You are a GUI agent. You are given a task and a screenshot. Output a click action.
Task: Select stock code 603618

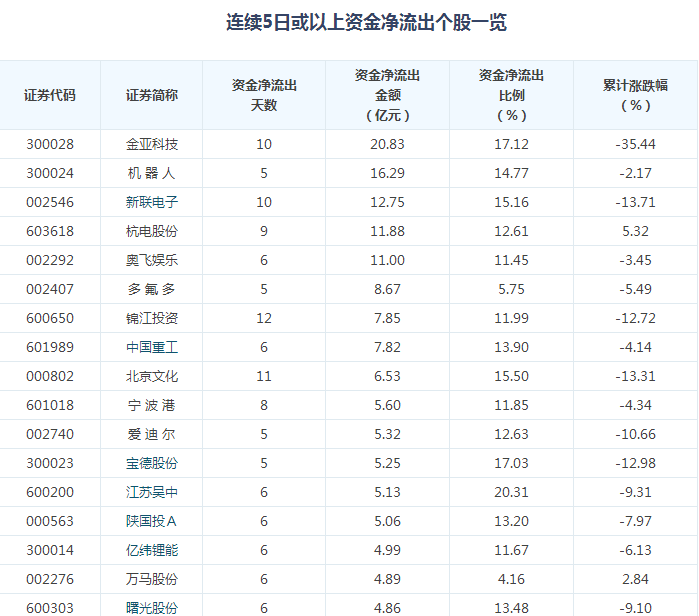click(50, 231)
